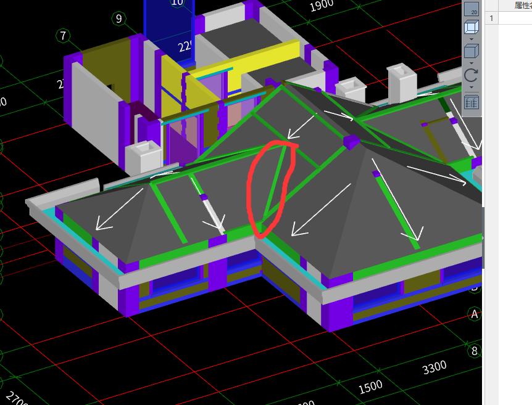Click dimension text 3300
The width and height of the screenshot is (532, 405).
tap(434, 367)
